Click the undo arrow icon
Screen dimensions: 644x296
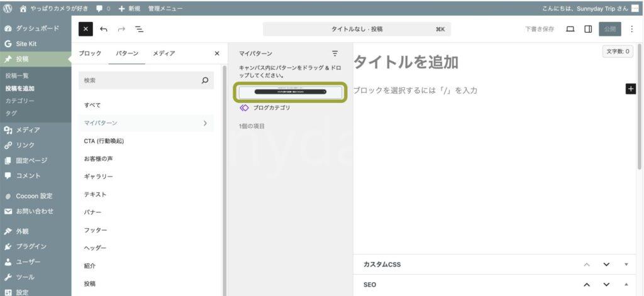[x=104, y=29]
